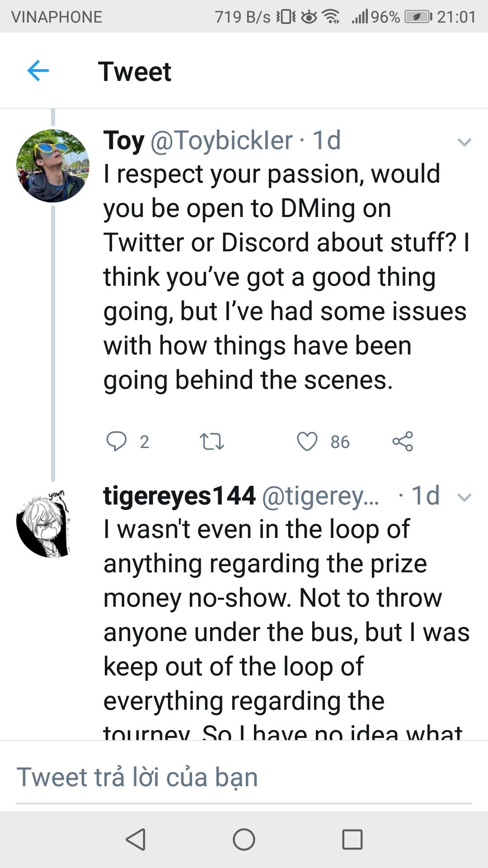
Task: Retweet Toy's tweet
Action: 211,441
